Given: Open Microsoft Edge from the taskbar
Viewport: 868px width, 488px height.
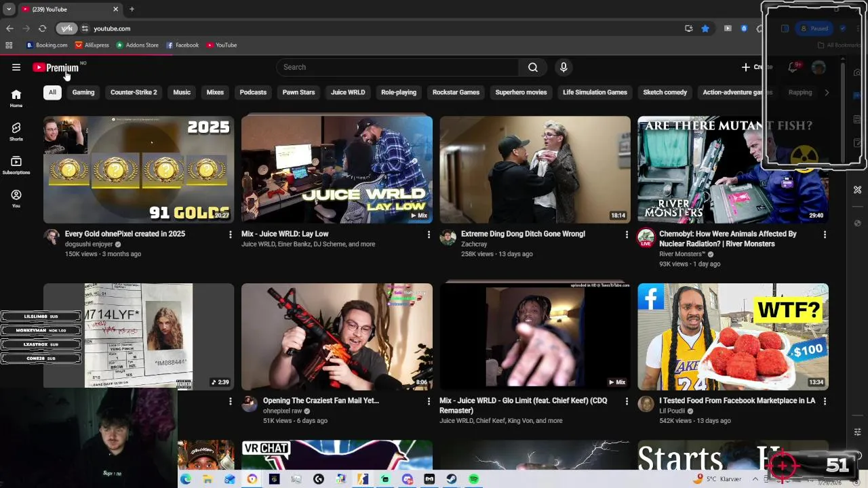Looking at the screenshot, I should 185,479.
